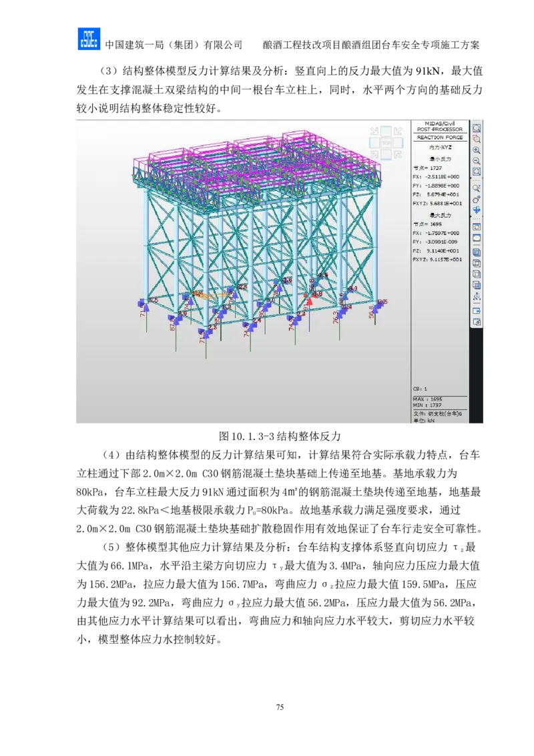The image size is (534, 756).
Task: Click the Zoom Out magnifier icon
Action: click(477, 161)
